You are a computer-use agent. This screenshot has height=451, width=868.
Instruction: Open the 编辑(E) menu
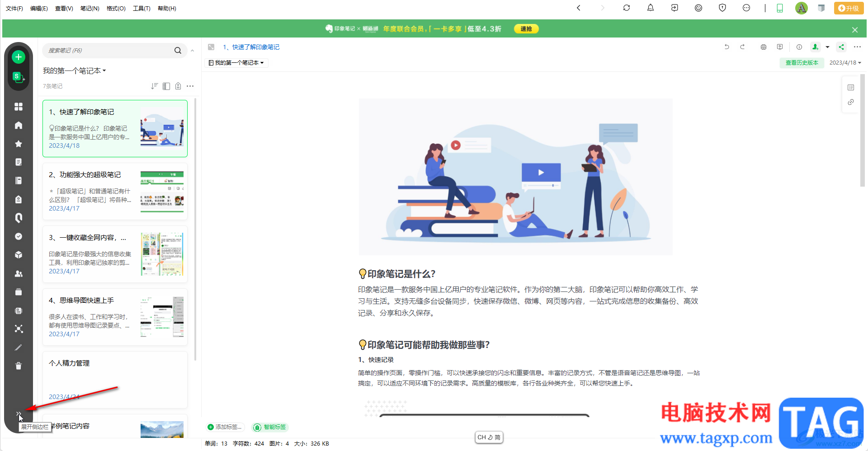(x=39, y=9)
